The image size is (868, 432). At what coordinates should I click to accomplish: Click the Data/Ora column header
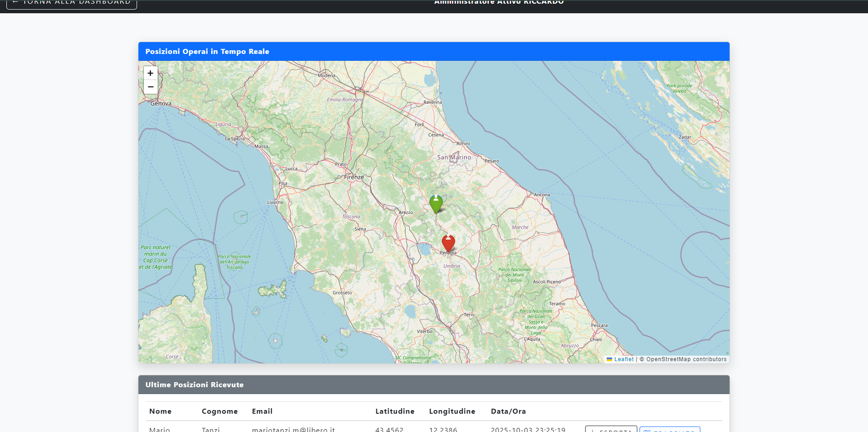tap(508, 411)
